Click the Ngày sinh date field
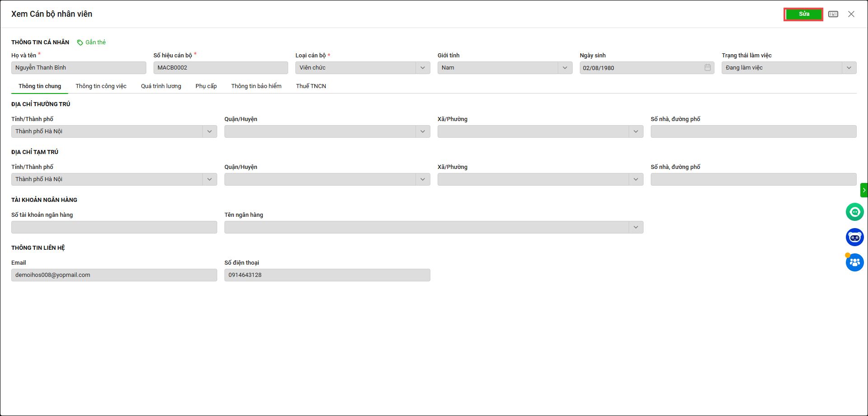Image resolution: width=868 pixels, height=416 pixels. (647, 68)
